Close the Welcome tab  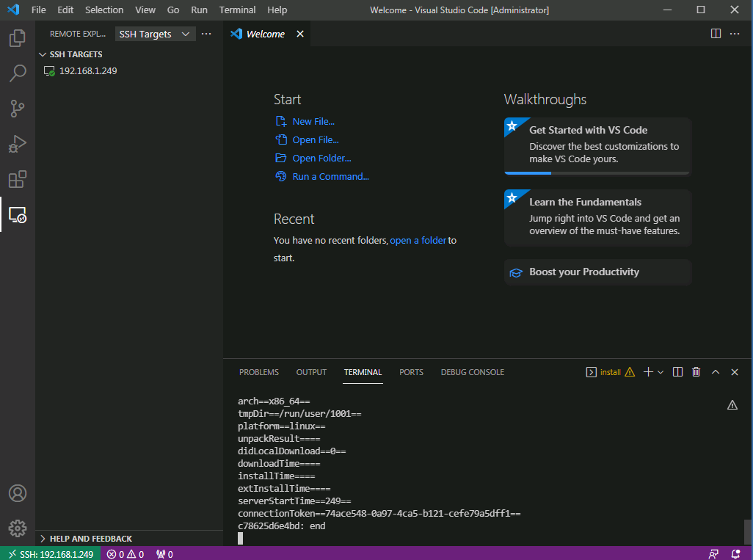tap(300, 34)
